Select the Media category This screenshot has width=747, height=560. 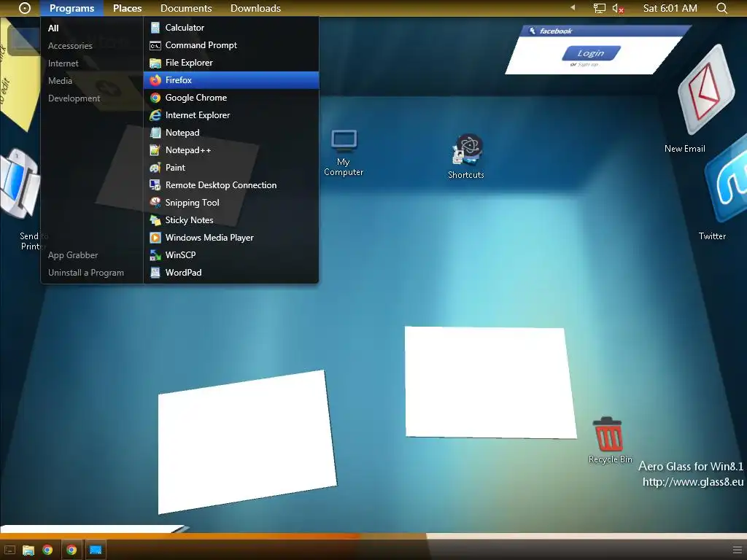60,81
